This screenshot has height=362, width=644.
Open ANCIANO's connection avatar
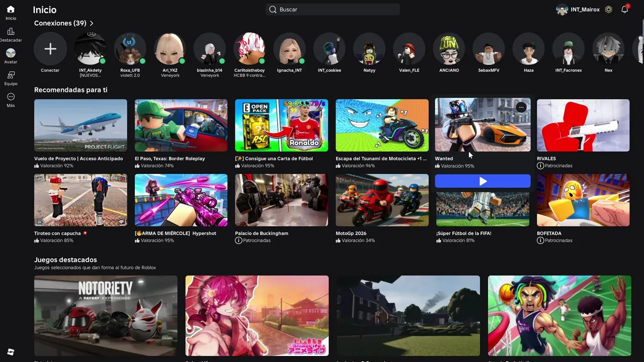[449, 49]
